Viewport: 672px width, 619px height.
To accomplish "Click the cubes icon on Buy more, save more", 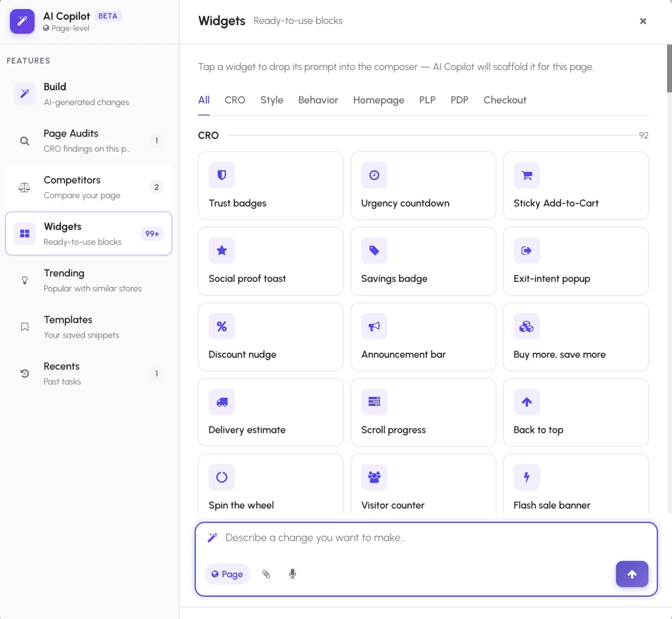I will pyautogui.click(x=527, y=326).
